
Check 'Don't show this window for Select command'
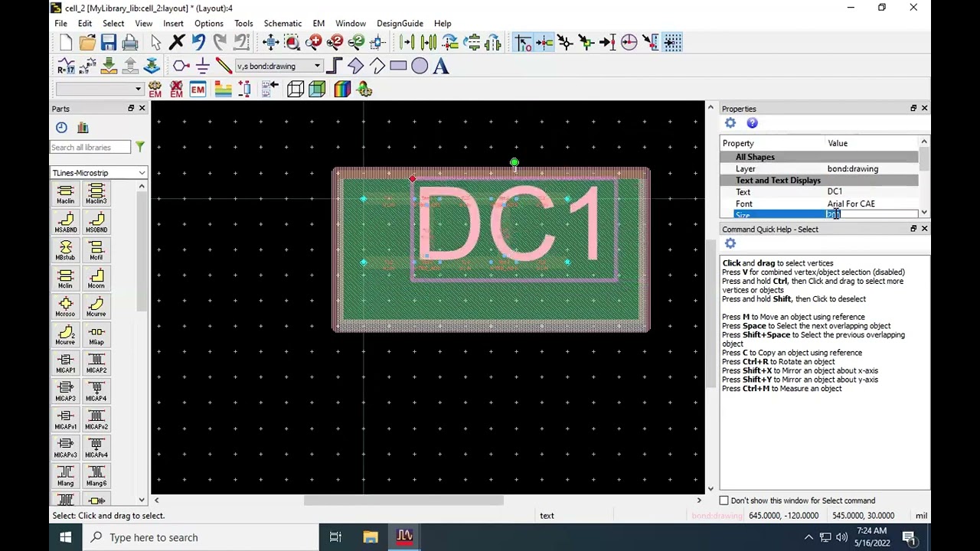[x=724, y=500]
